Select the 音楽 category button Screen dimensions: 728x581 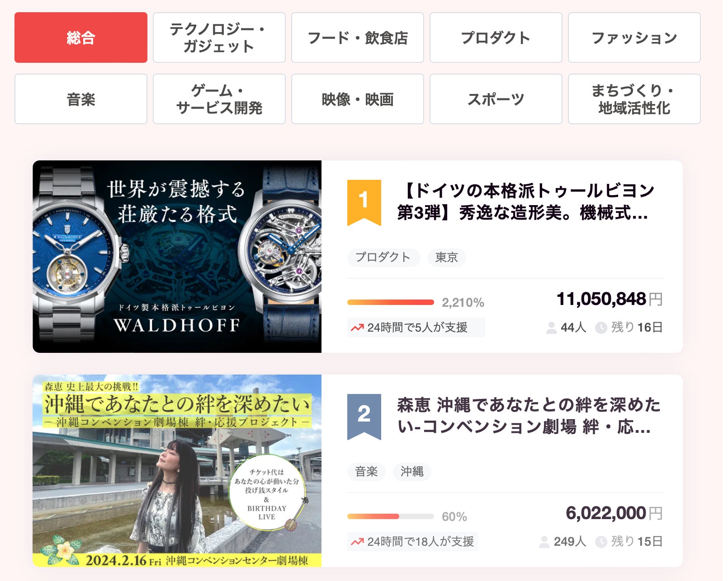[81, 99]
